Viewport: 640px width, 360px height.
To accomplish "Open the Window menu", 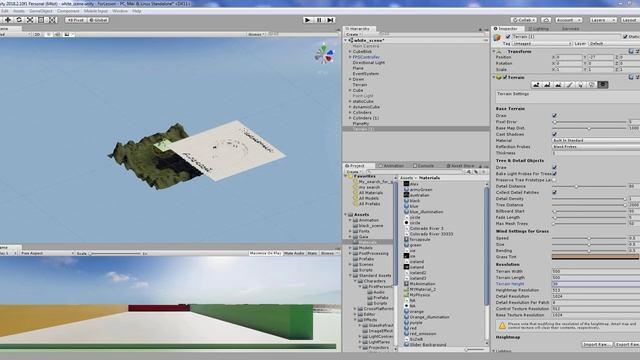I will point(120,11).
